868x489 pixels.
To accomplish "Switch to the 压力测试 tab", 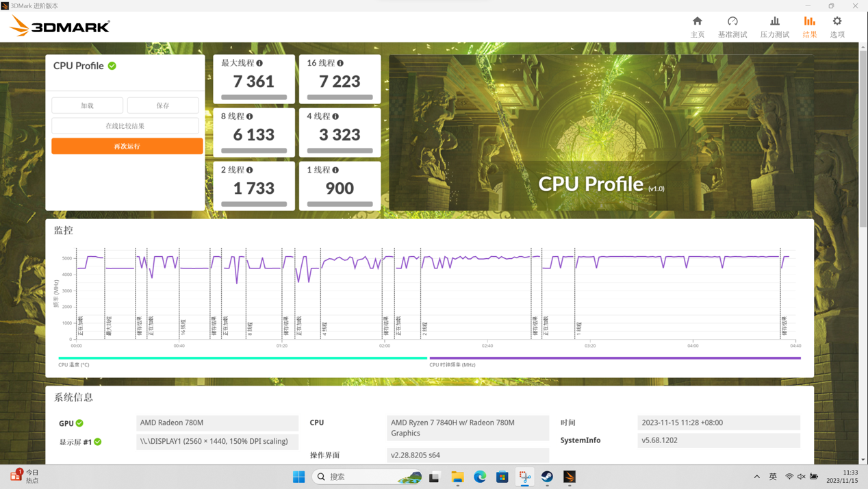I will [x=775, y=27].
